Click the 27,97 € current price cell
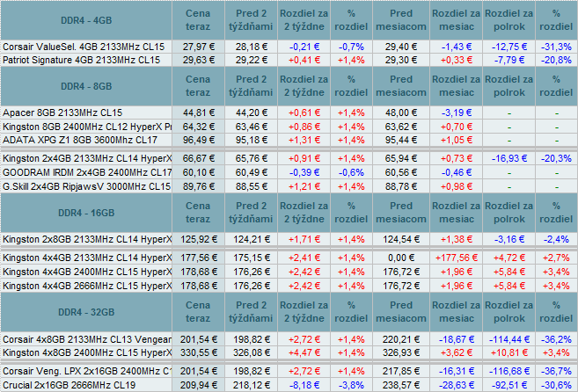 (x=198, y=47)
